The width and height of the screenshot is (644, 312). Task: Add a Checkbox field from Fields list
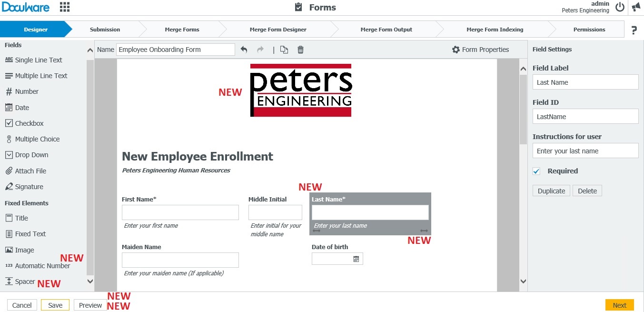[29, 123]
